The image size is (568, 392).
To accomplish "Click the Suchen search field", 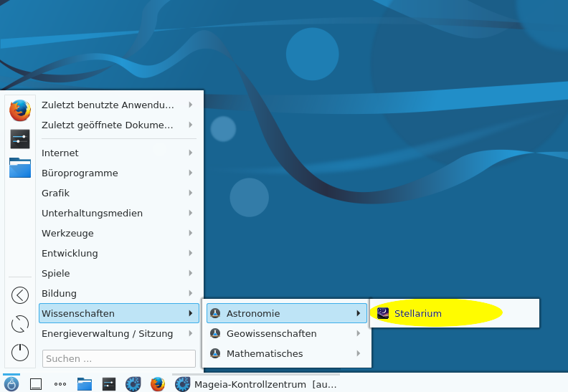I will pos(119,358).
